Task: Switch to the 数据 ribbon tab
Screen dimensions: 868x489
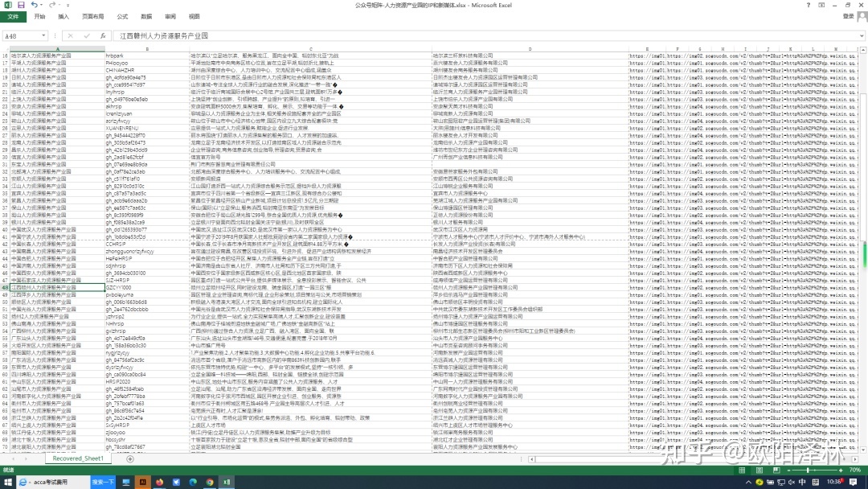Action: (146, 17)
